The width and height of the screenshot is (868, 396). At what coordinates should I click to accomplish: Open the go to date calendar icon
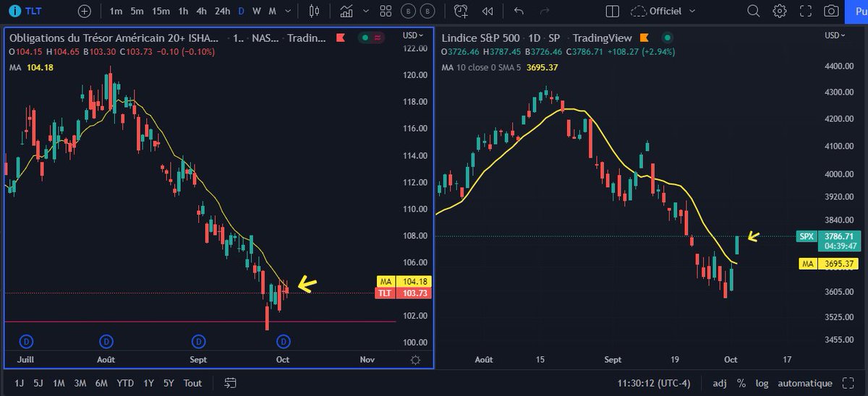click(x=231, y=383)
